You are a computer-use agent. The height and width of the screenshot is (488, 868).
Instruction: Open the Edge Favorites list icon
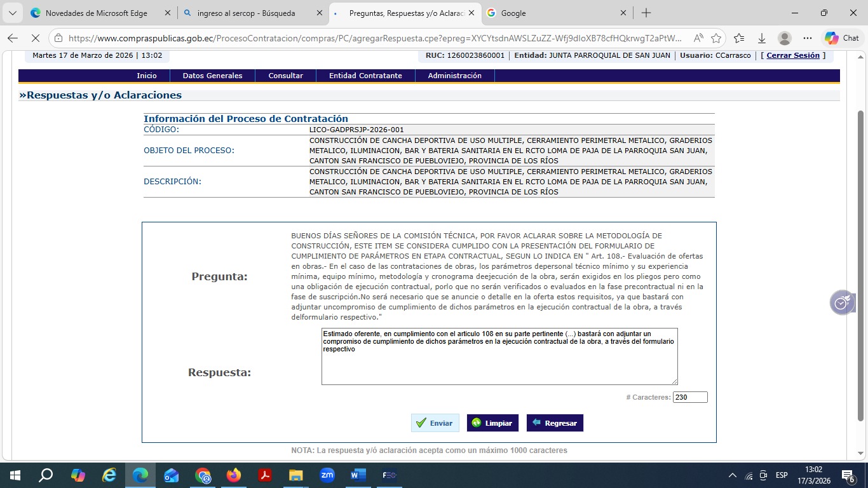click(739, 38)
